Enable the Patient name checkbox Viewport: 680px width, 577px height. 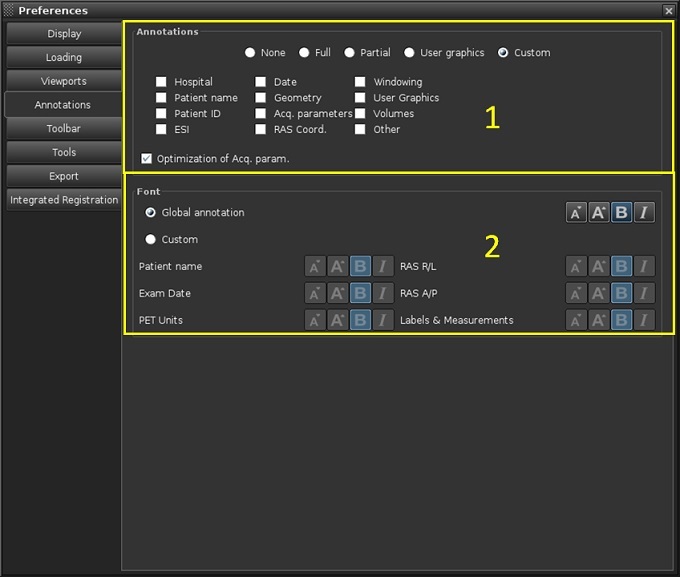click(x=161, y=98)
